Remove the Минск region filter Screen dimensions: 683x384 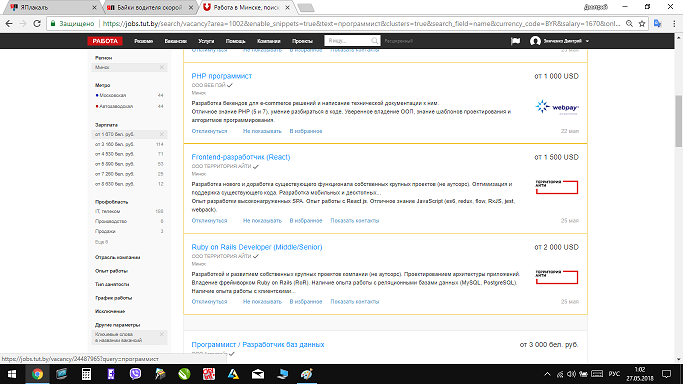162,67
